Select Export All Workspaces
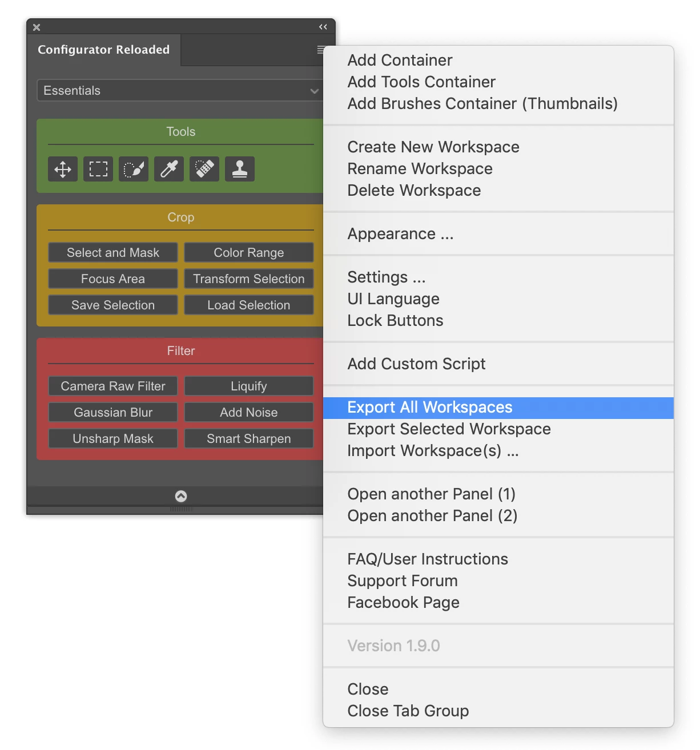 pos(498,408)
